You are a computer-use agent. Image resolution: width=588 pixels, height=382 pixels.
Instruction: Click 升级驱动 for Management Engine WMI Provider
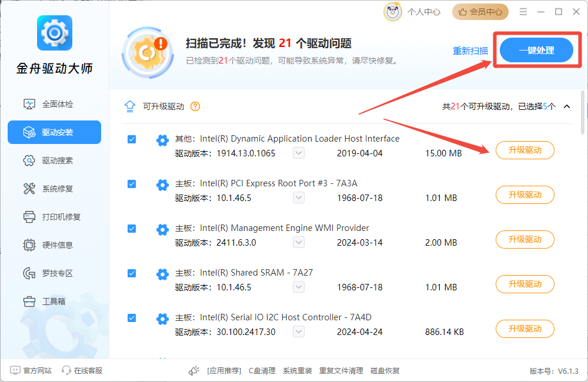pos(525,239)
